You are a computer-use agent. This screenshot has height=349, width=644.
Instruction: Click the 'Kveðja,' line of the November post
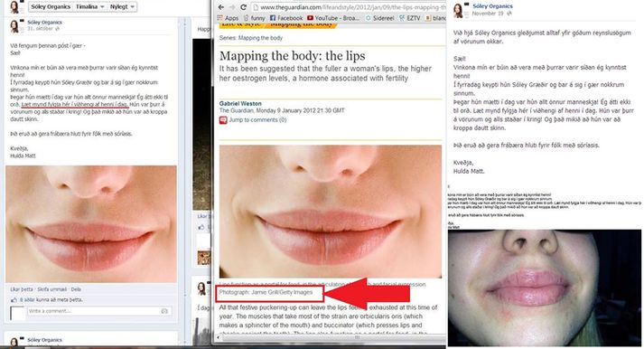[x=463, y=163]
